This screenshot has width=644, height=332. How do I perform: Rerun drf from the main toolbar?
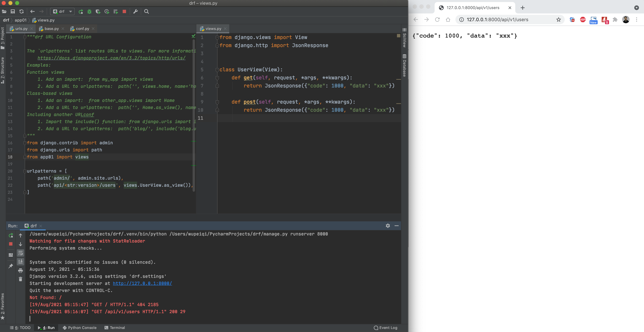(81, 11)
